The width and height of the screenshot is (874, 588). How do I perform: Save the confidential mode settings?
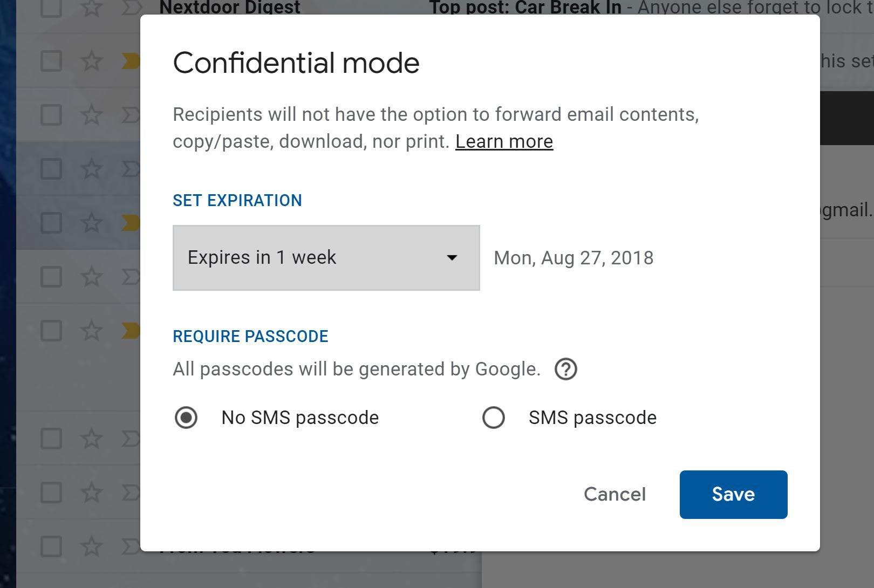pyautogui.click(x=733, y=494)
